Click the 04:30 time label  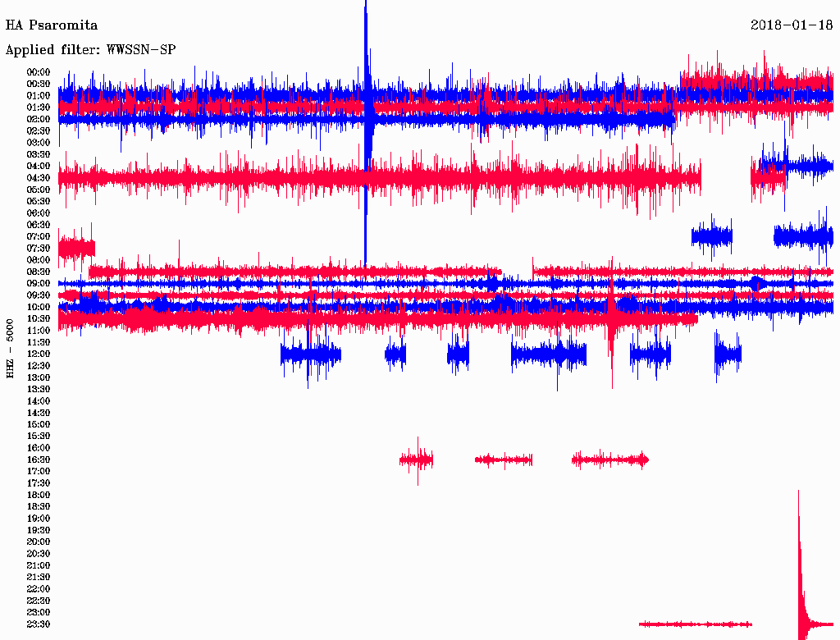click(x=39, y=178)
